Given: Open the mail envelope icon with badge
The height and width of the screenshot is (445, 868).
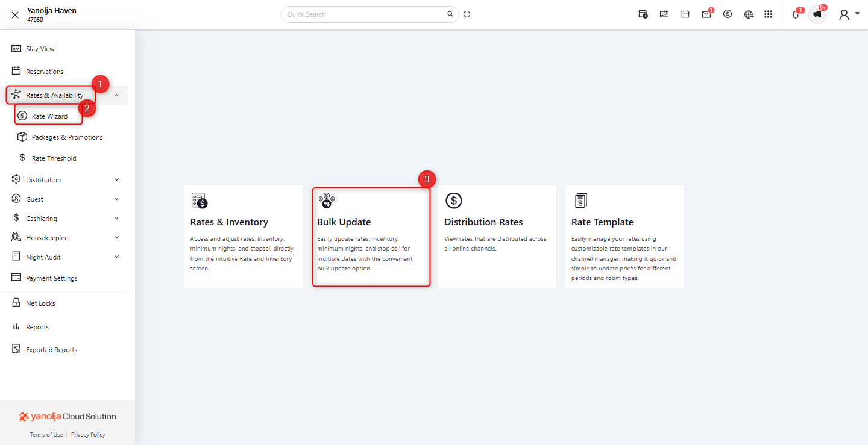Looking at the screenshot, I should tap(707, 14).
